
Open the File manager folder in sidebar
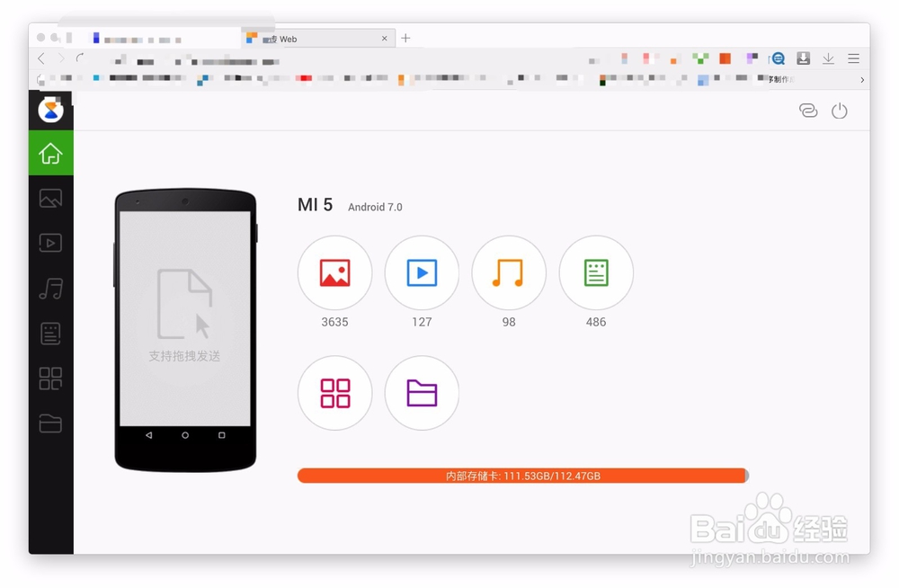[50, 423]
